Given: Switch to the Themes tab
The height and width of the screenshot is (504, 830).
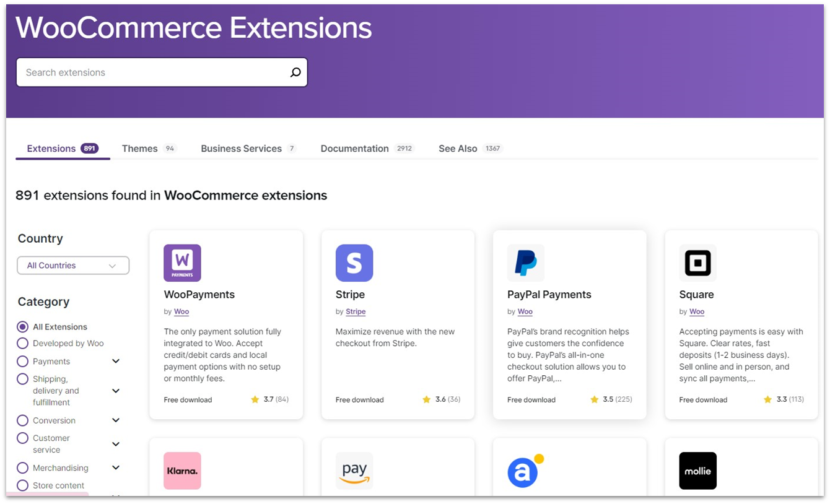Looking at the screenshot, I should tap(149, 149).
